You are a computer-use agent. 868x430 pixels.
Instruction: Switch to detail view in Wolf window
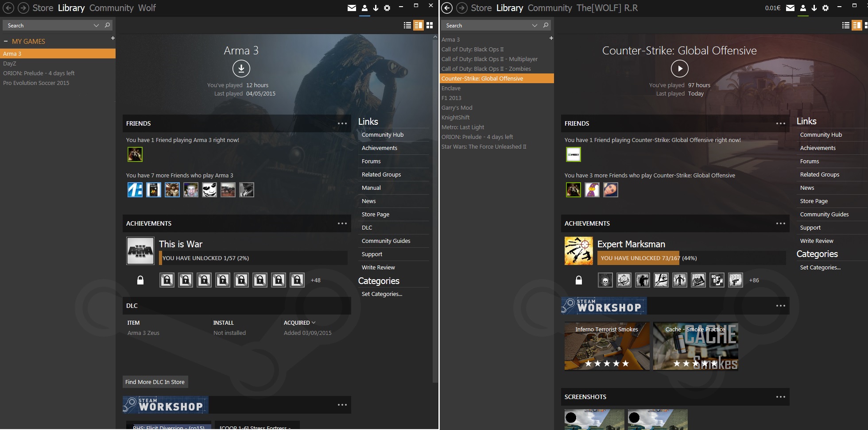pyautogui.click(x=418, y=25)
